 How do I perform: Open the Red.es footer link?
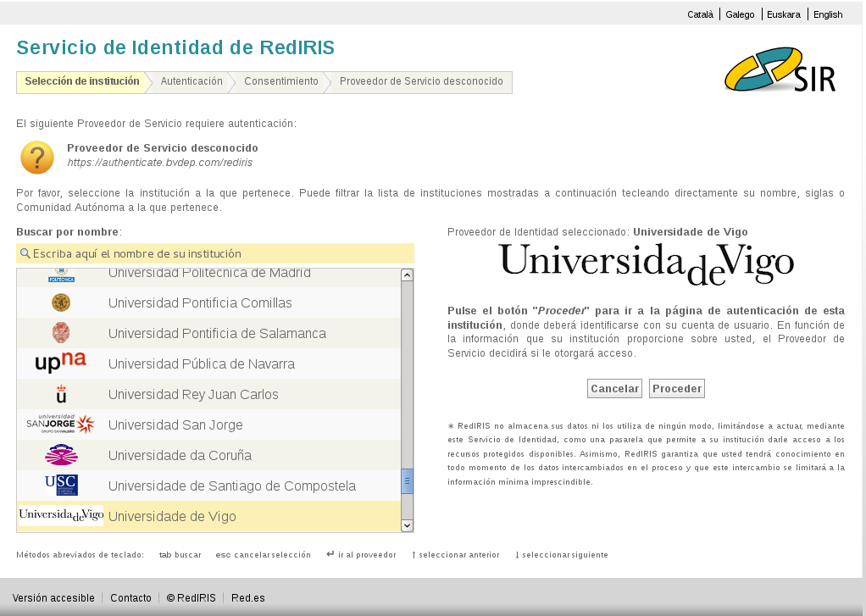tap(248, 597)
